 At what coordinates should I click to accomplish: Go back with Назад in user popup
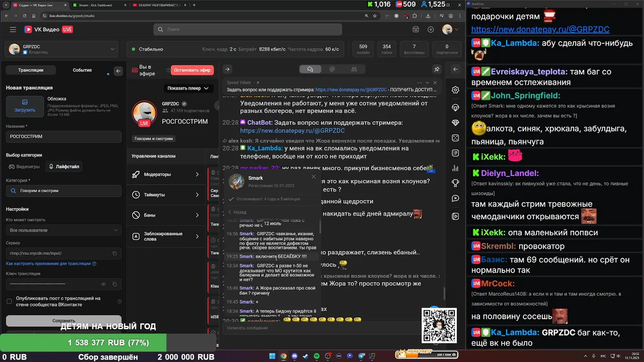coord(237,212)
